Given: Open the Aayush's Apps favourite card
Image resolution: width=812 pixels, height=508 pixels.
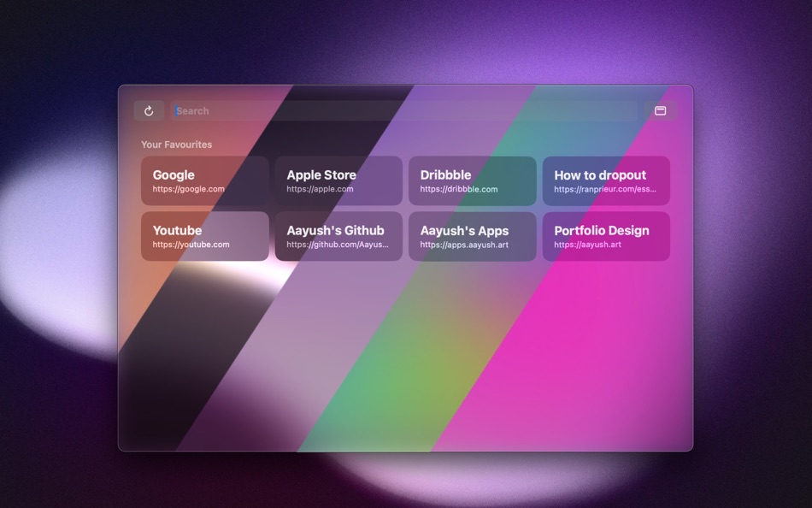Looking at the screenshot, I should point(473,236).
